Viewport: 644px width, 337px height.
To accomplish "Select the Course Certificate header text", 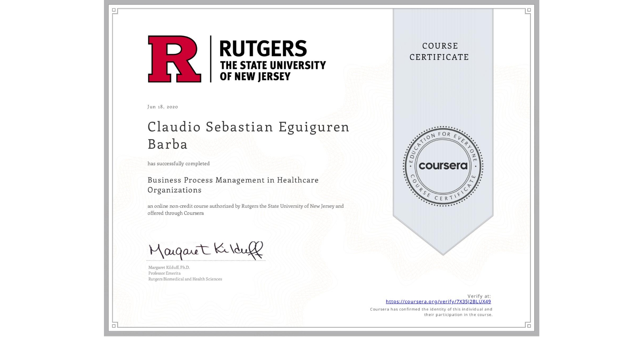I will (440, 52).
